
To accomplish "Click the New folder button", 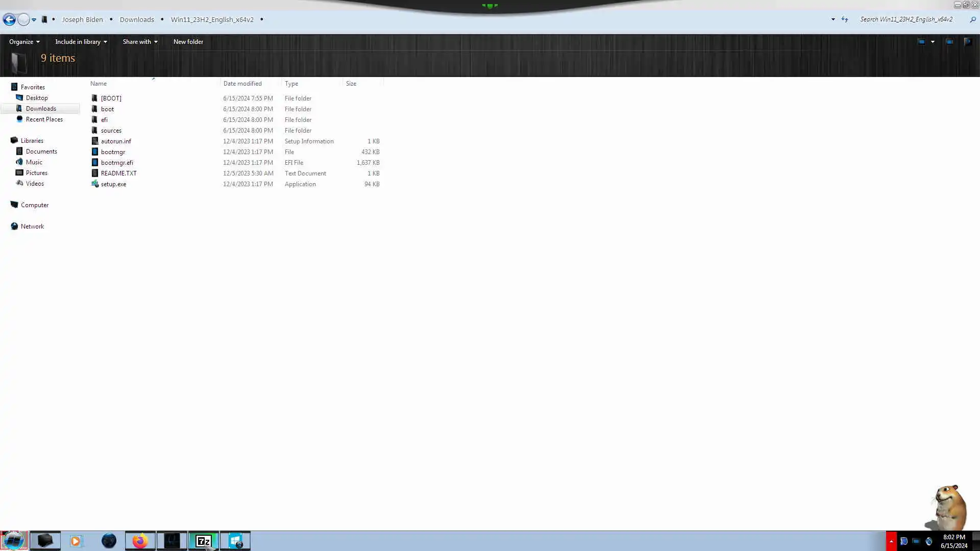I will click(x=188, y=42).
